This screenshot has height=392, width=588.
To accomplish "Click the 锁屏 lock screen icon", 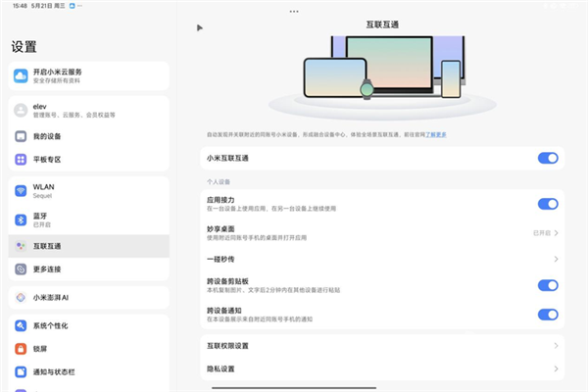I will click(21, 348).
